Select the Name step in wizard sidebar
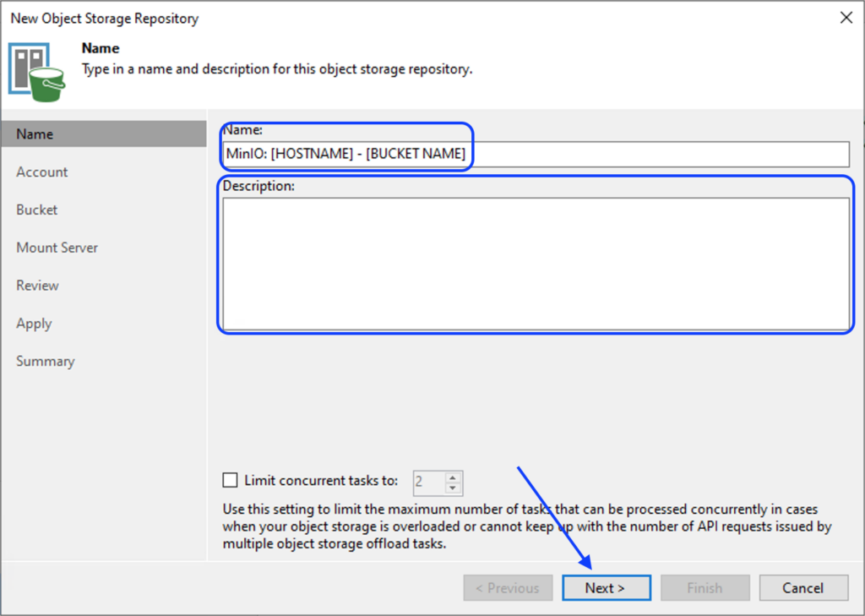This screenshot has width=865, height=616. tap(35, 134)
